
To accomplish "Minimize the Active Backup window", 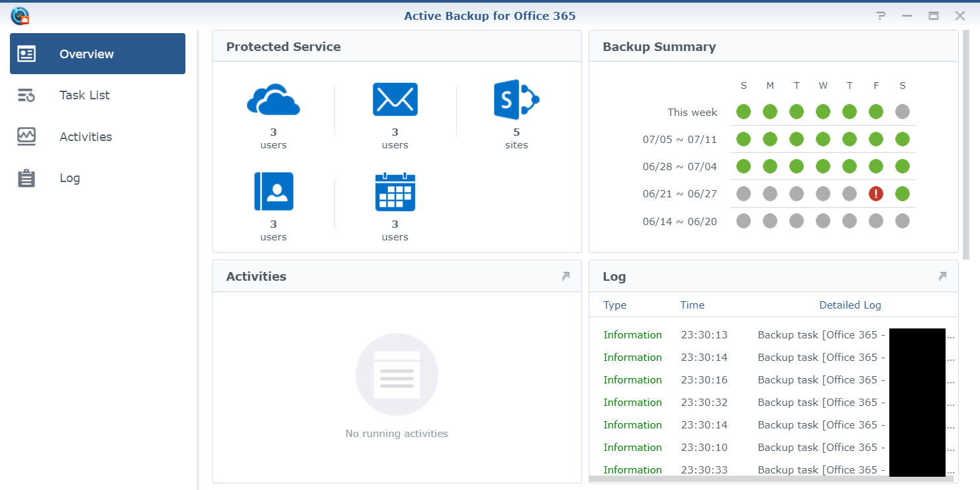I will pos(907,16).
